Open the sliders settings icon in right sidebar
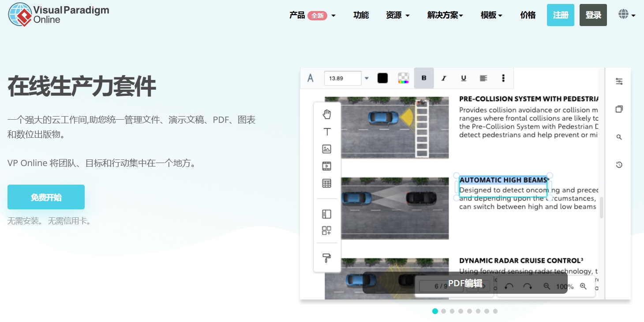 click(619, 81)
